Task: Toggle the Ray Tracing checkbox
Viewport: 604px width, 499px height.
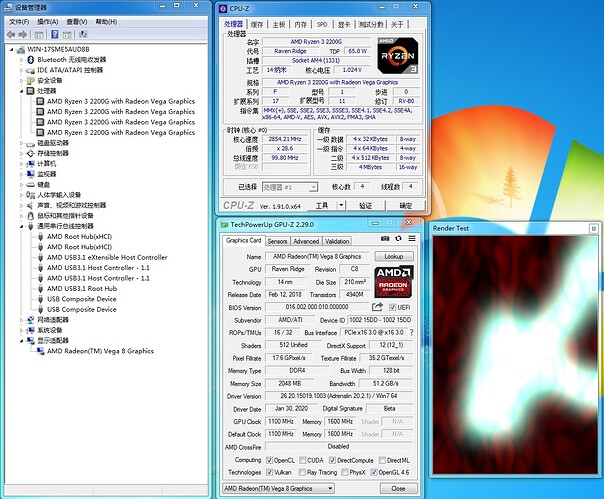Action: pos(302,472)
